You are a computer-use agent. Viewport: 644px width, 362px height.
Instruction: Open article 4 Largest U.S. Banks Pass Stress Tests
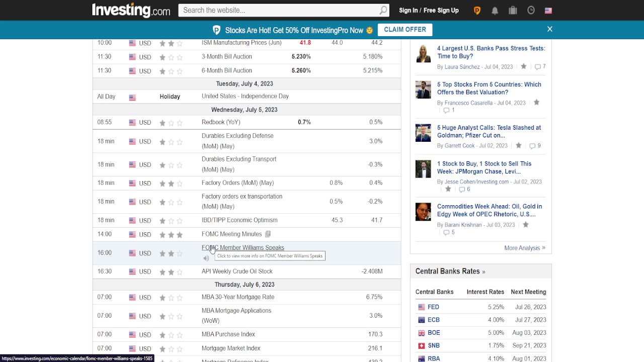491,52
